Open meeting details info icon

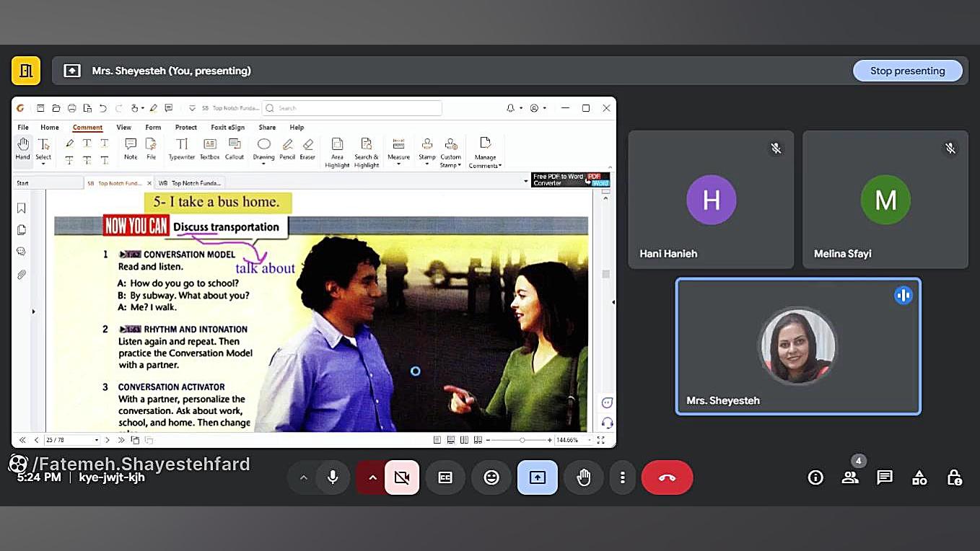815,477
